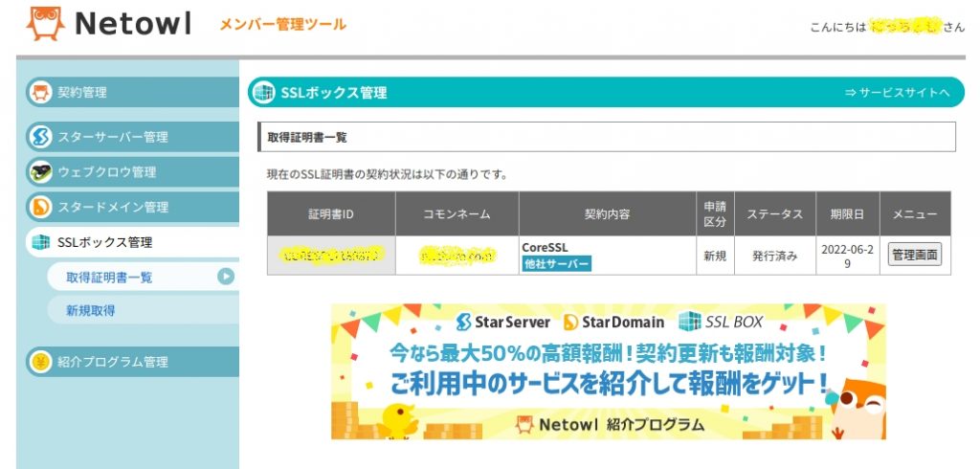Follow the ⇒サービスサイトへ link

click(x=897, y=93)
